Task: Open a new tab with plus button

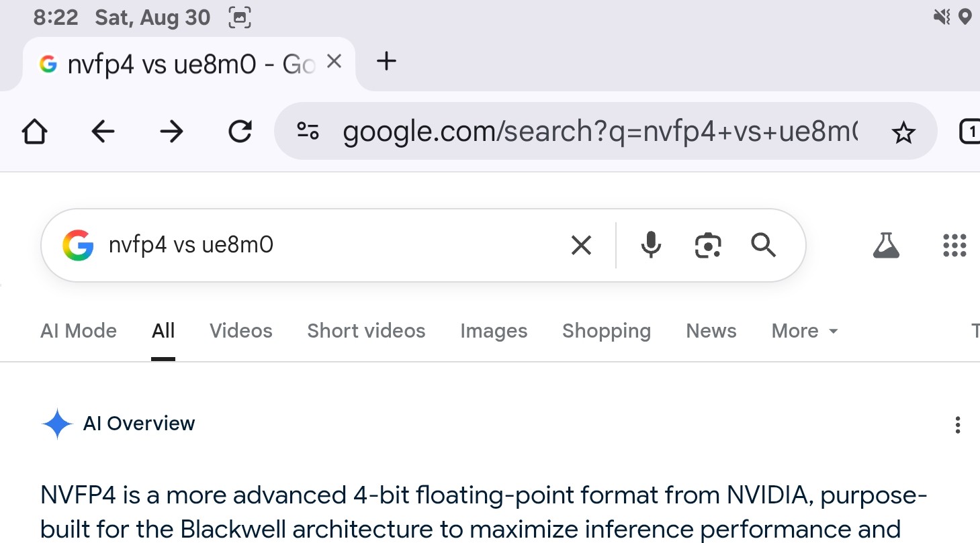Action: [x=386, y=62]
